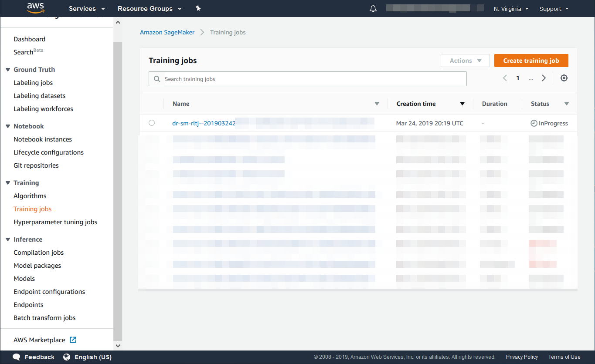Open Hyperparameter tuning jobs page

[x=55, y=222]
